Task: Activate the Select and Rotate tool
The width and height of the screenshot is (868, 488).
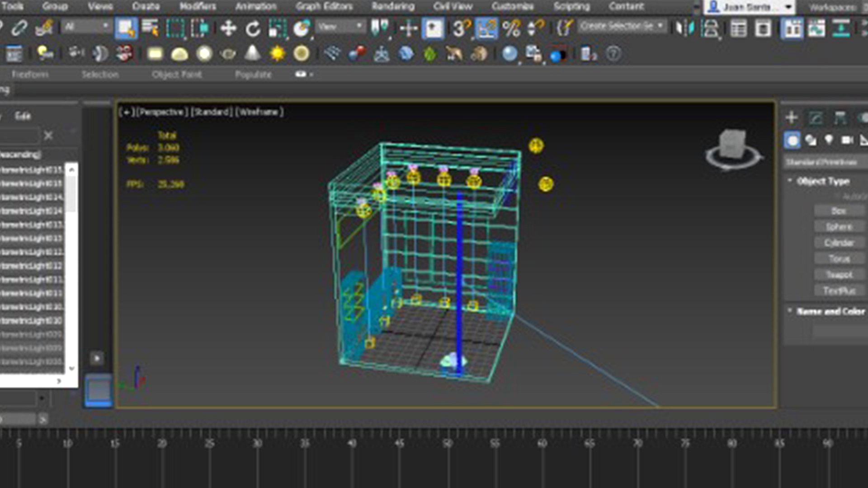Action: click(253, 29)
